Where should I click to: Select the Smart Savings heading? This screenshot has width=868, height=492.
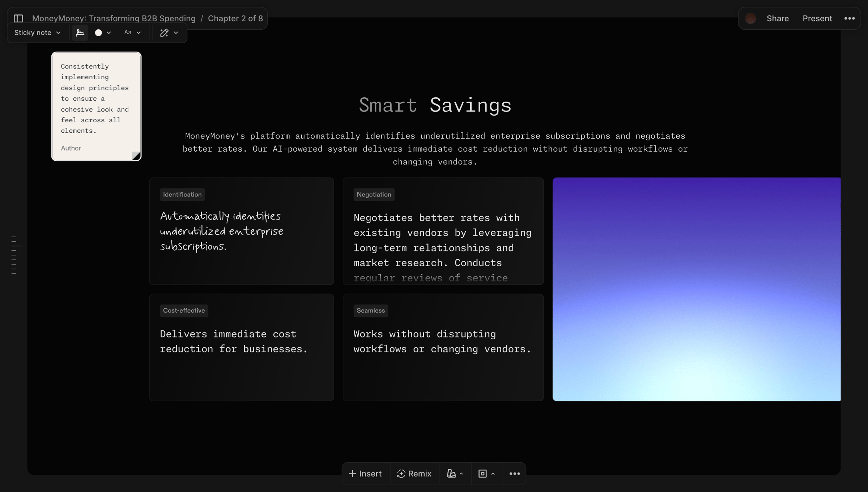click(x=435, y=105)
